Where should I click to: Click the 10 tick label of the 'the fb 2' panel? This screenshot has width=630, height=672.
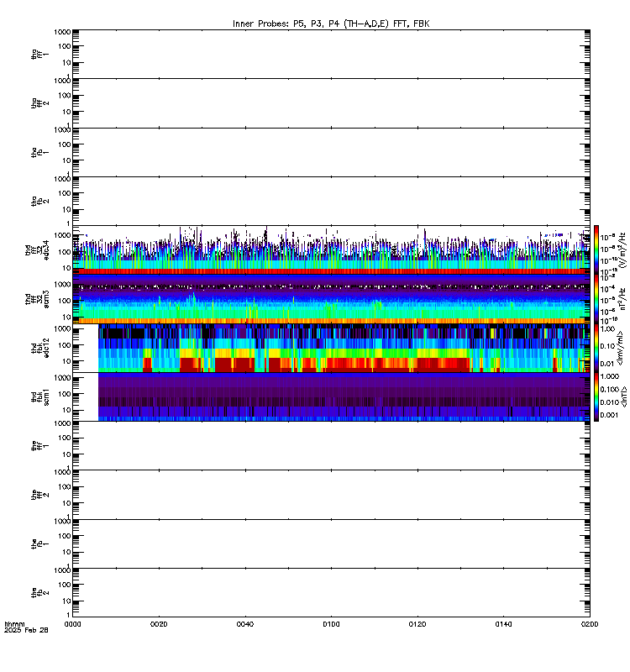tap(67, 601)
